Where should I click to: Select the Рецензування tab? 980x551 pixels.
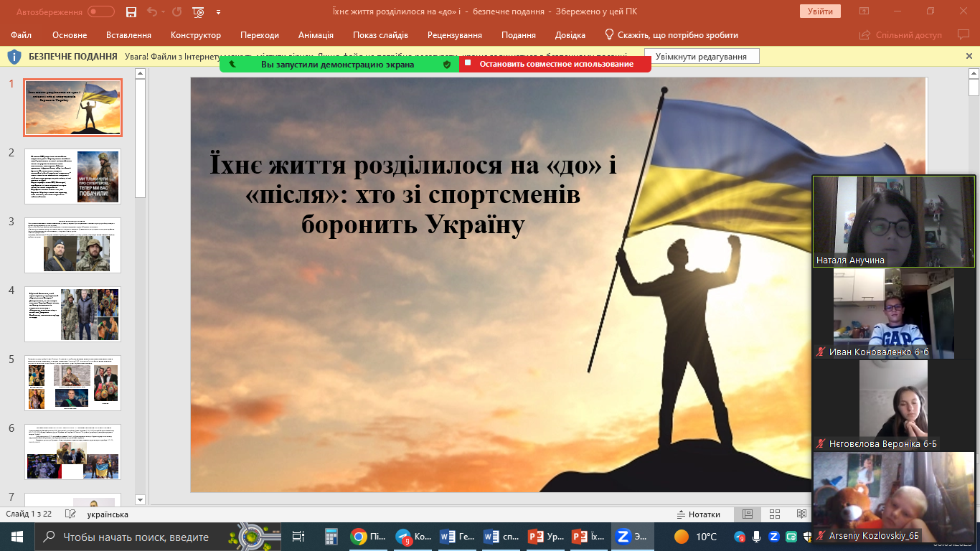[x=455, y=35]
